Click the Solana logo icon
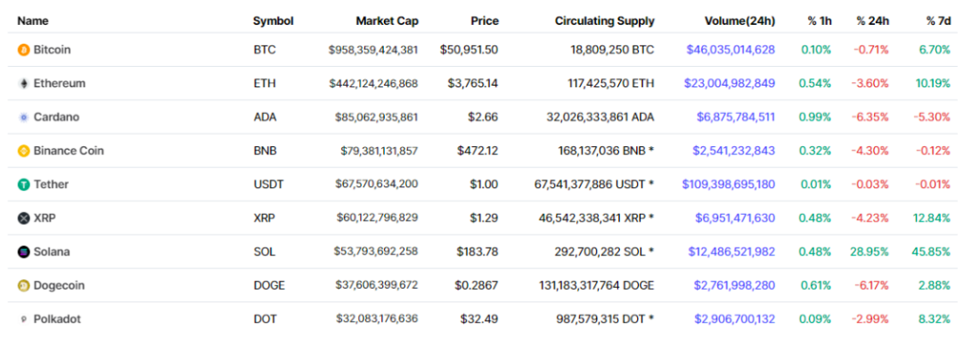The width and height of the screenshot is (980, 345). [x=24, y=252]
